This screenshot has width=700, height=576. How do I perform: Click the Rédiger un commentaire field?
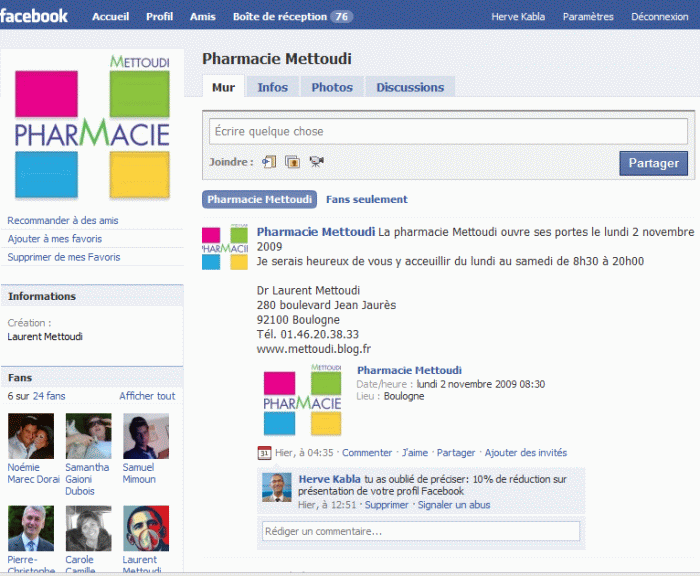421,531
